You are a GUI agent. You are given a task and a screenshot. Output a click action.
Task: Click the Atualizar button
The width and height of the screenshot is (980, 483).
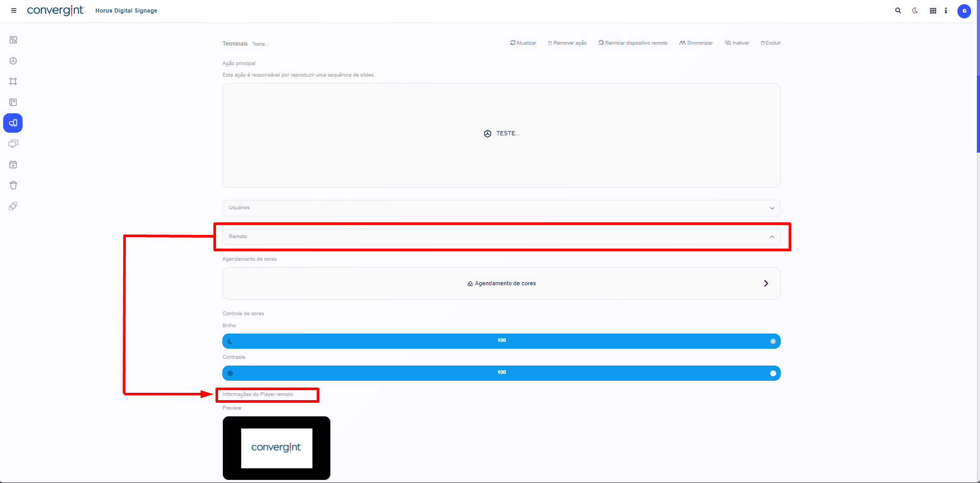(x=523, y=43)
